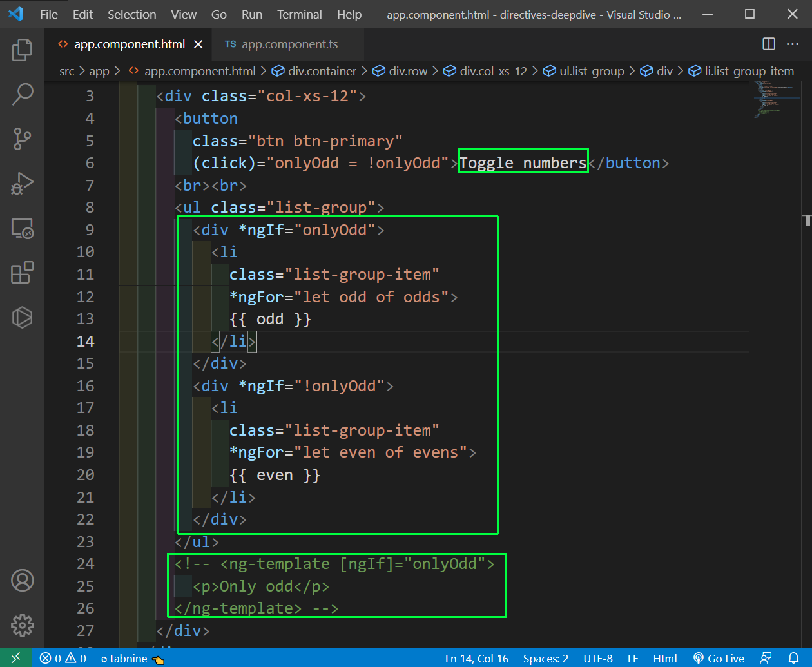The image size is (812, 667).
Task: Change file encoding UTF-8
Action: pyautogui.click(x=598, y=659)
